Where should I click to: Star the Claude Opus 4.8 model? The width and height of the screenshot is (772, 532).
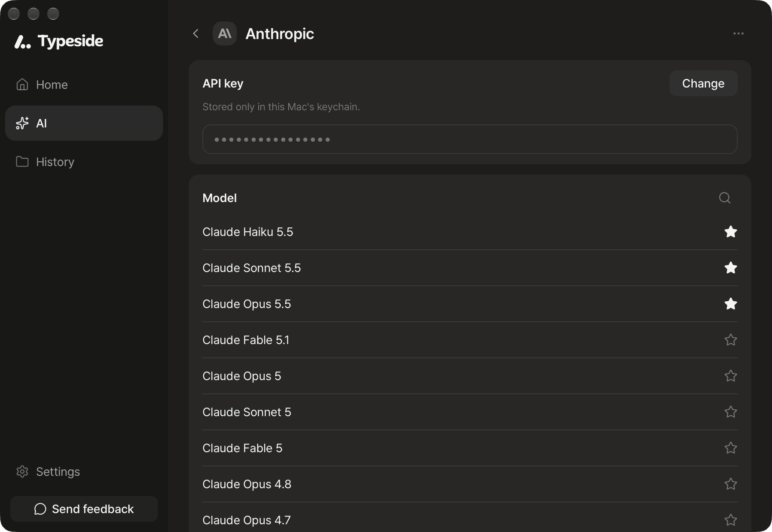click(x=730, y=484)
